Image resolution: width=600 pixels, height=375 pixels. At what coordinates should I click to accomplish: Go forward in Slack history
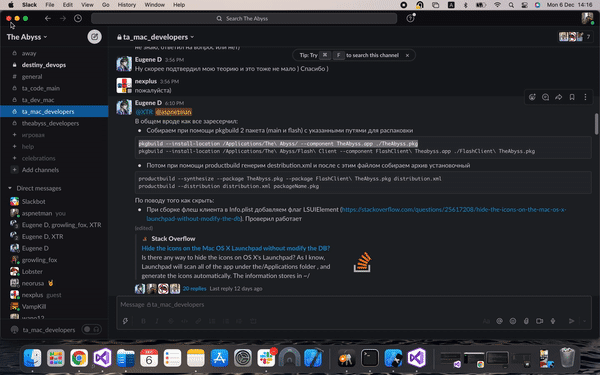63,18
